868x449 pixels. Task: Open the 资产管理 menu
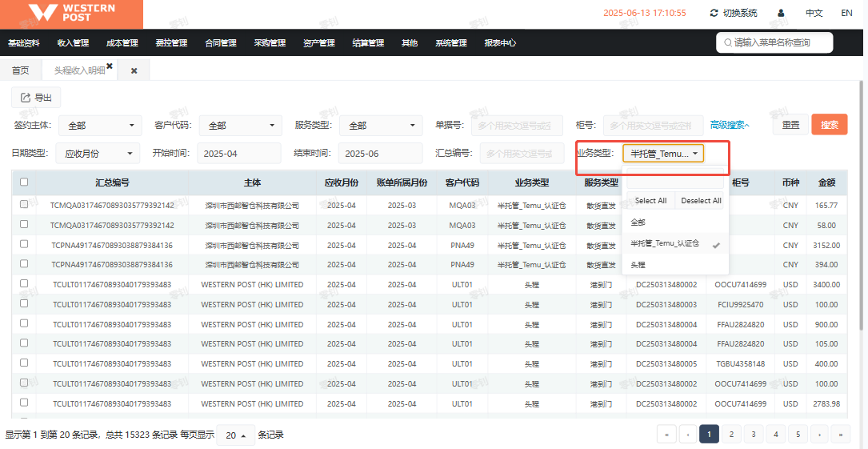[x=319, y=42]
